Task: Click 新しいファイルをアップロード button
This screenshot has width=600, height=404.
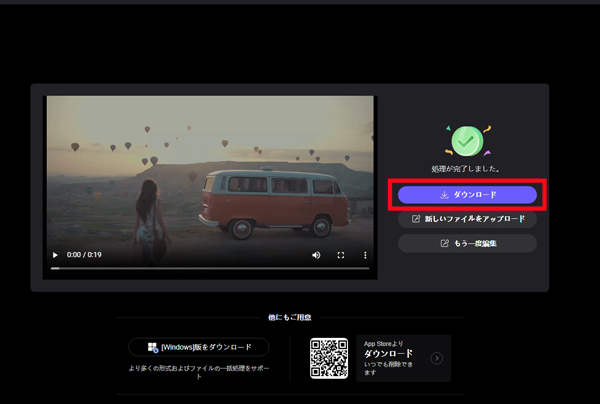Action: coord(467,219)
